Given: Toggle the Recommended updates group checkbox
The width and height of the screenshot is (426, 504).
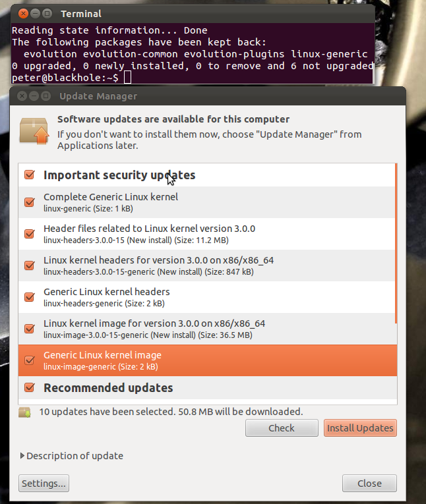Looking at the screenshot, I should point(29,387).
